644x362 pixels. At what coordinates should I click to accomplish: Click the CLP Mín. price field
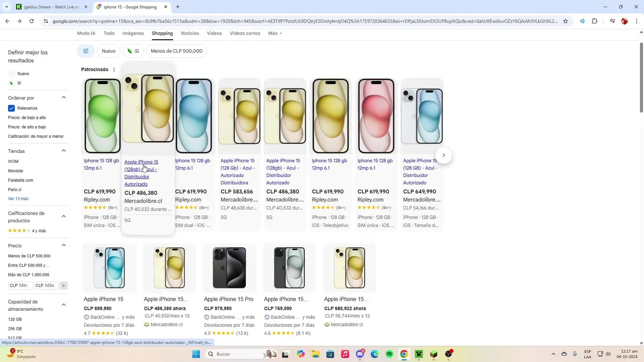click(20, 286)
